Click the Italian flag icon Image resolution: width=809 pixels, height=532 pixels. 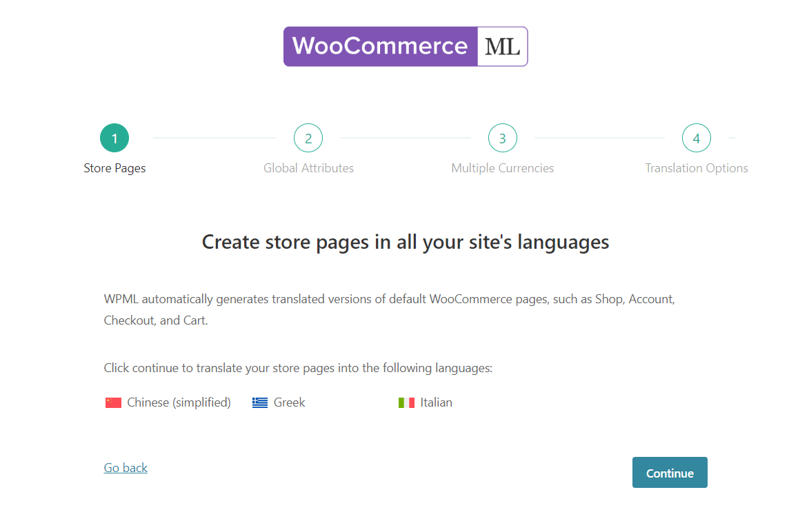[x=406, y=402]
